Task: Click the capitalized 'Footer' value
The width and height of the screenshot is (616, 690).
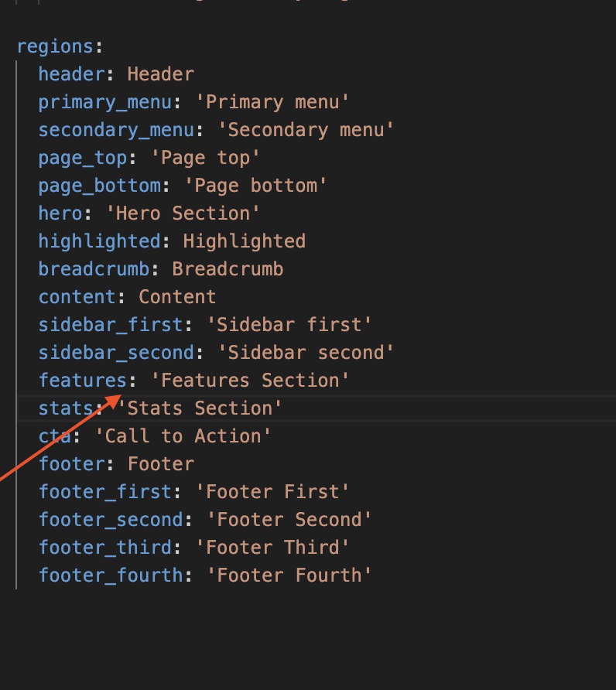Action: [x=161, y=464]
